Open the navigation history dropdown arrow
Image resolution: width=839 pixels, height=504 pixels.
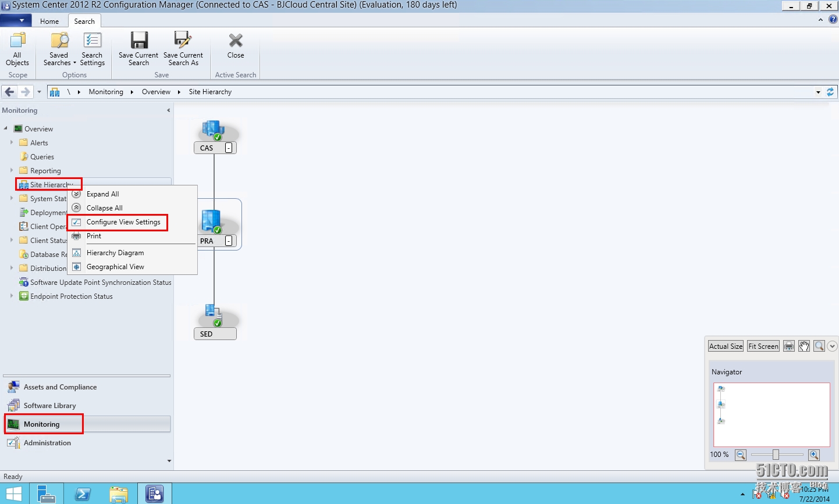39,92
